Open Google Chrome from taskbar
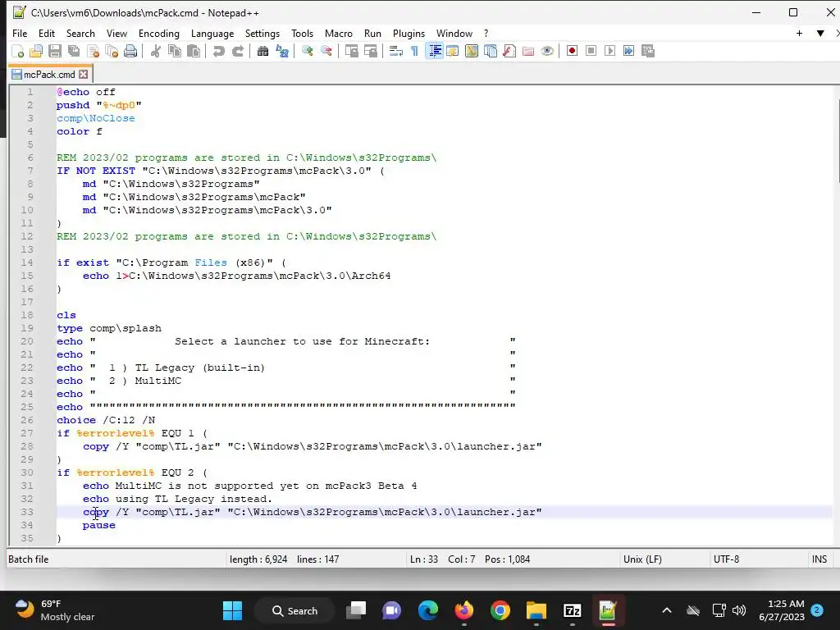The width and height of the screenshot is (840, 630). point(500,610)
